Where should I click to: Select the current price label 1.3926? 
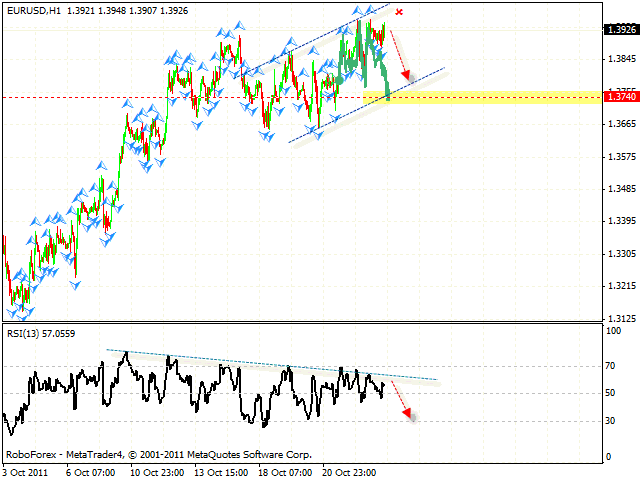tap(621, 30)
